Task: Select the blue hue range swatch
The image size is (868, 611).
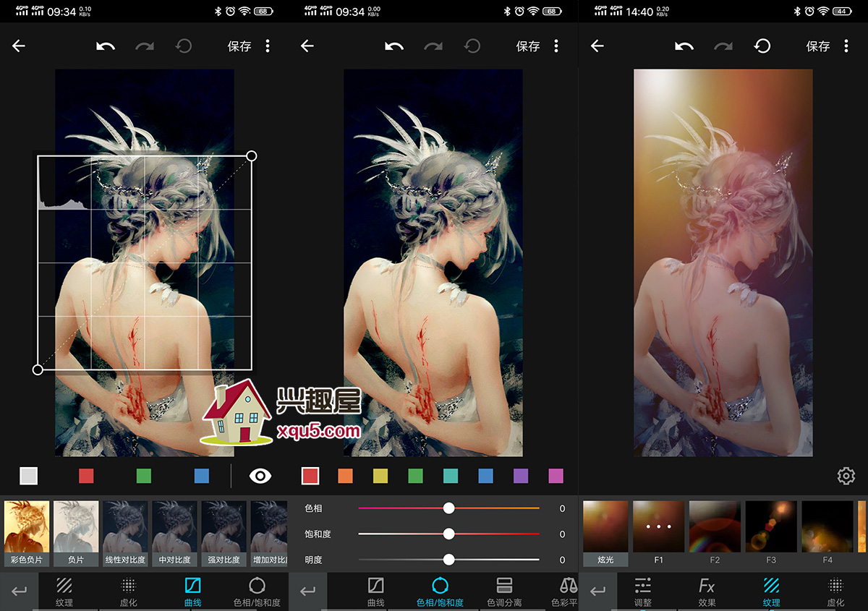Action: (x=485, y=475)
